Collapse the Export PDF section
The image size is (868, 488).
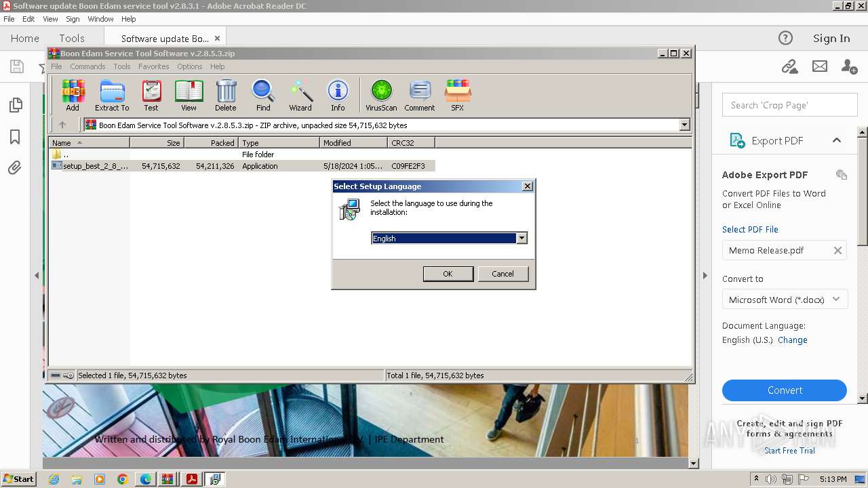[837, 140]
